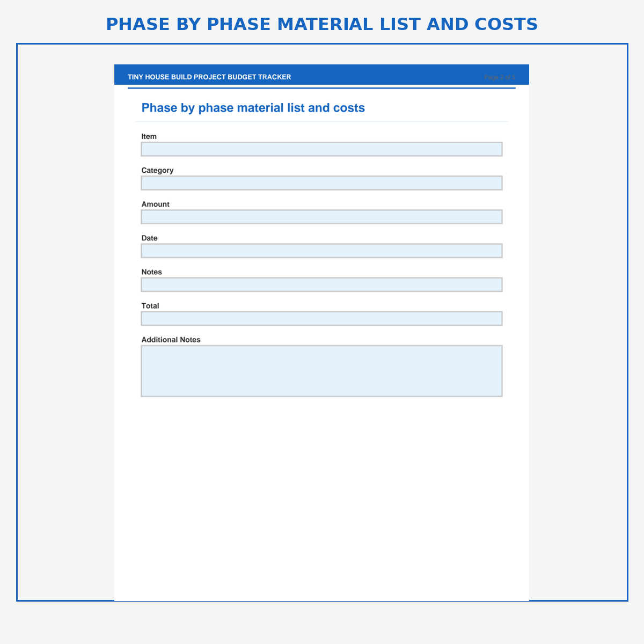
Task: Click the gray frame margin left of the page
Action: coord(65,322)
